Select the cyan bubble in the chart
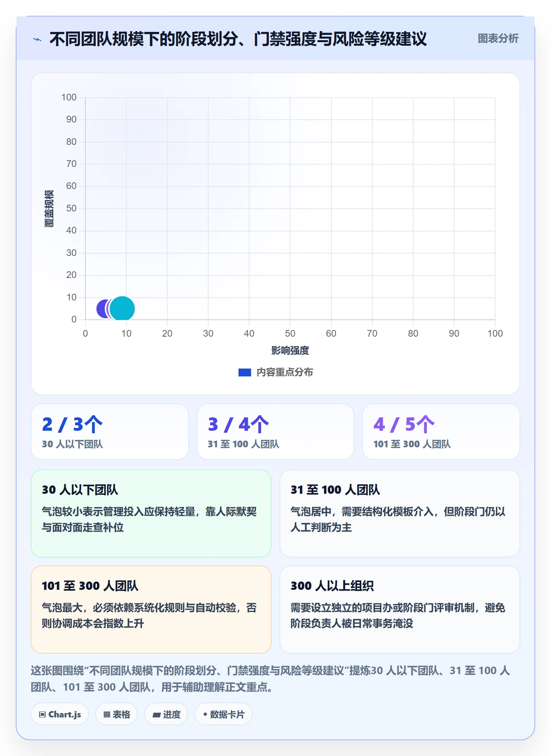The image size is (551, 756). tap(122, 309)
